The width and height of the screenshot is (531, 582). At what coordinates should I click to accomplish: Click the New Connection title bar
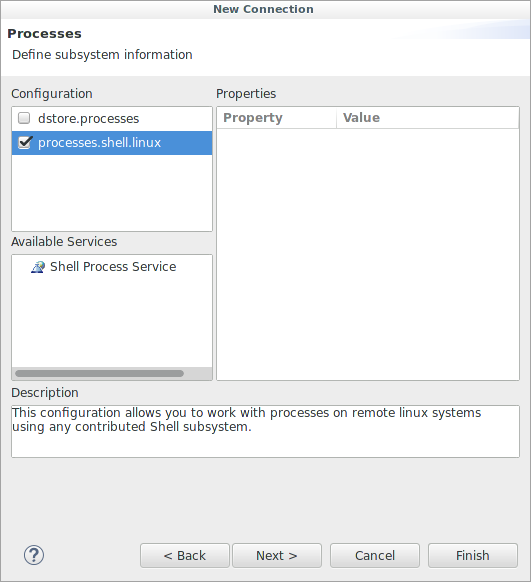[x=263, y=9]
